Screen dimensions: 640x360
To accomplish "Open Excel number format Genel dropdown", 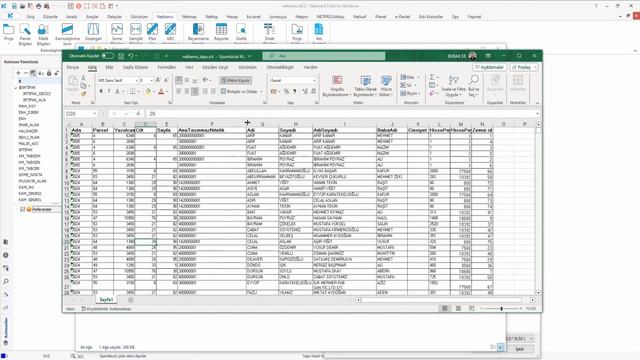I will [314, 80].
